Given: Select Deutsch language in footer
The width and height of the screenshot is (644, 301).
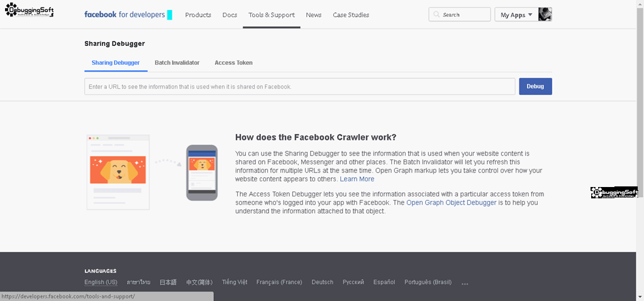Looking at the screenshot, I should point(323,282).
